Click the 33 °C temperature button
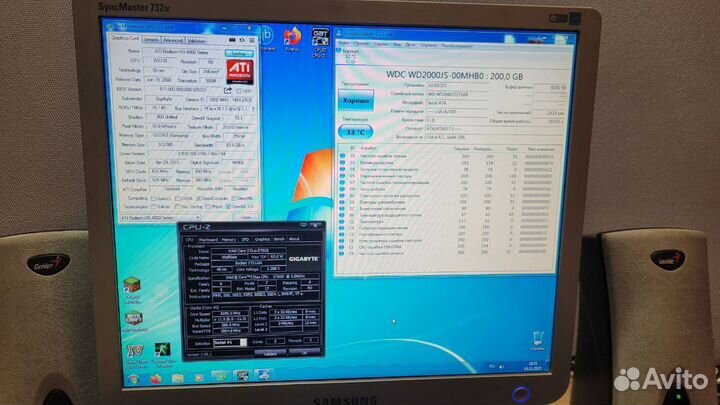720x405 pixels. click(355, 132)
